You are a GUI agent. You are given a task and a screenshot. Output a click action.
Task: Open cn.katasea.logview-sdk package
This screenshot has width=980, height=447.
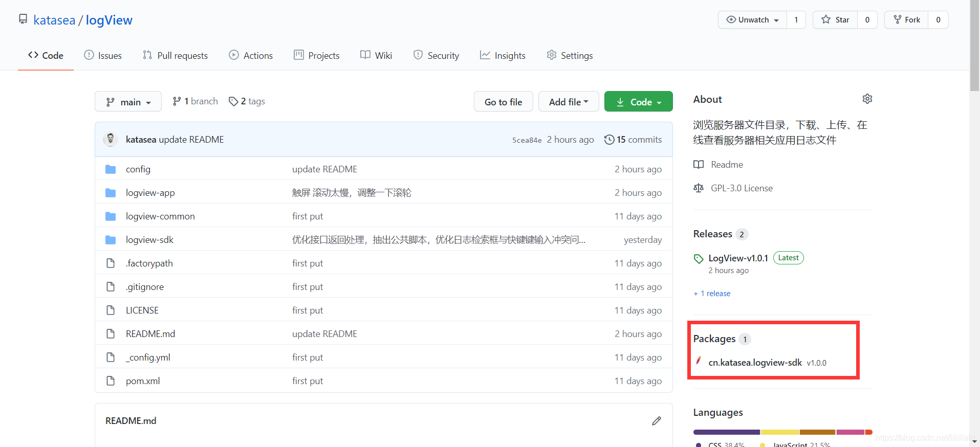point(755,363)
